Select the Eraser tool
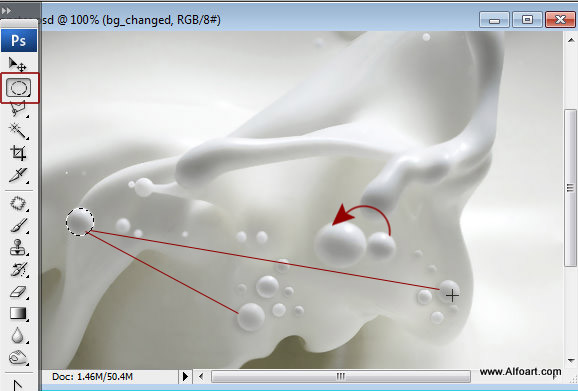The height and width of the screenshot is (391, 578). click(18, 292)
